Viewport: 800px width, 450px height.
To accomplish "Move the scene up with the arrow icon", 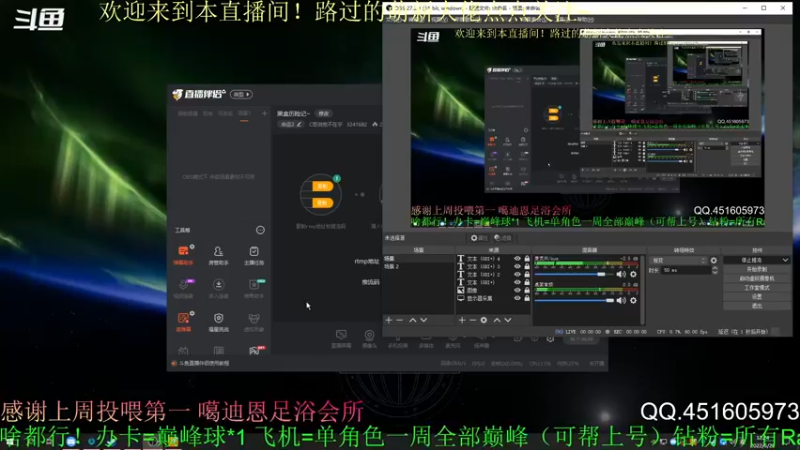I will [x=412, y=320].
